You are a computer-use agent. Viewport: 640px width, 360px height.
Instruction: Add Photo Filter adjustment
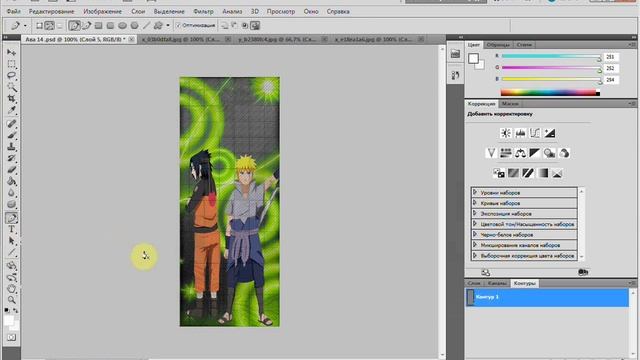549,153
